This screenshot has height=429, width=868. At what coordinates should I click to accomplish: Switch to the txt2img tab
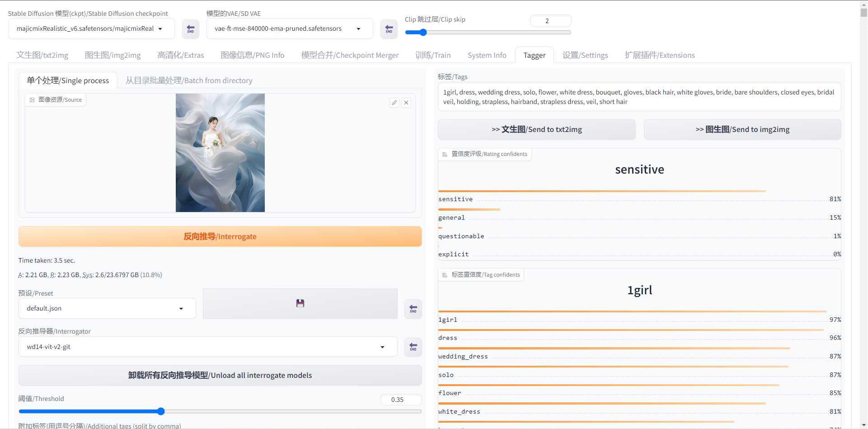click(42, 55)
